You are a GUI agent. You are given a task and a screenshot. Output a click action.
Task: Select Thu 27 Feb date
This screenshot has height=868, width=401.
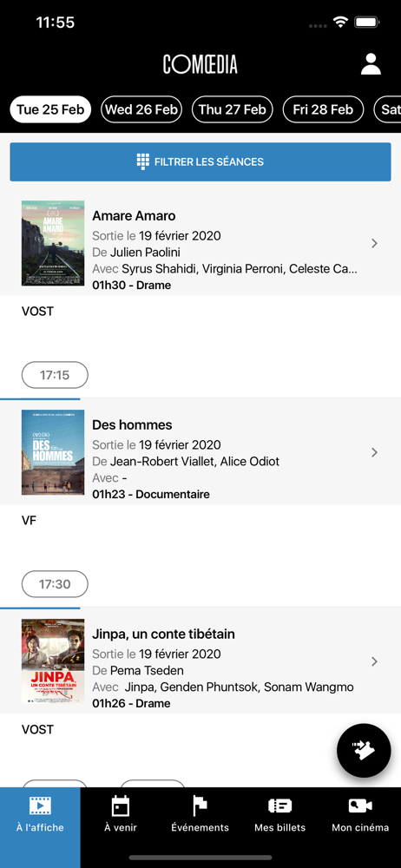[233, 109]
